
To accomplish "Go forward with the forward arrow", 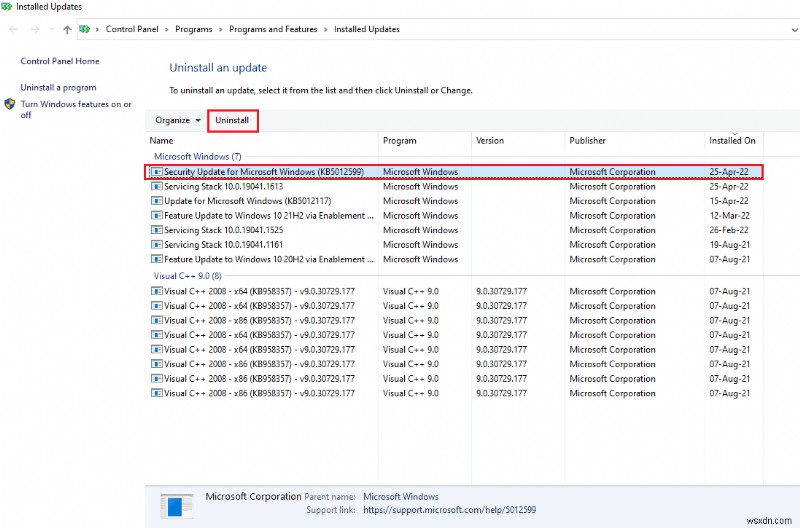I will point(35,30).
